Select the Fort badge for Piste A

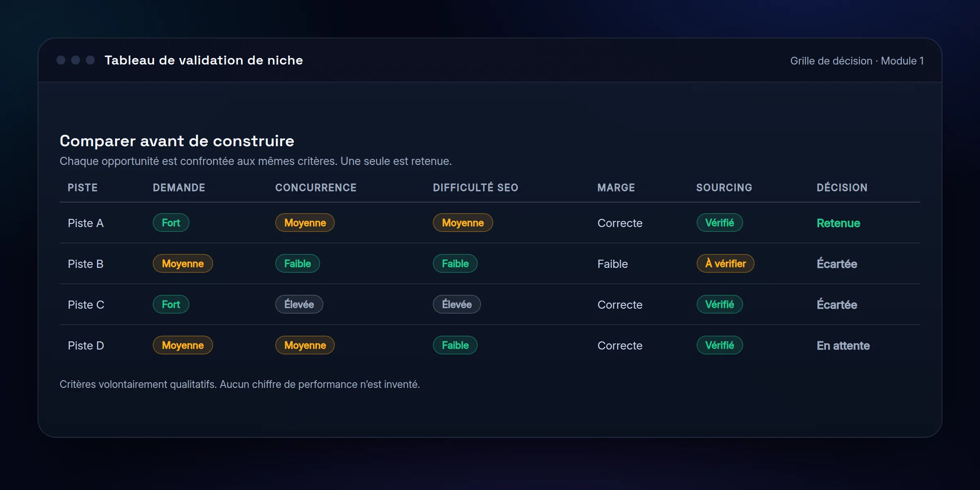tap(171, 223)
